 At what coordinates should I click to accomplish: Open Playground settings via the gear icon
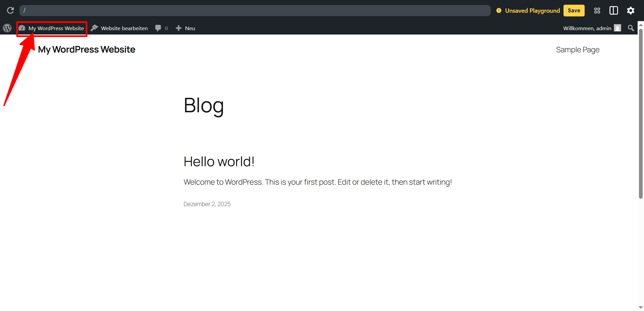tap(631, 10)
